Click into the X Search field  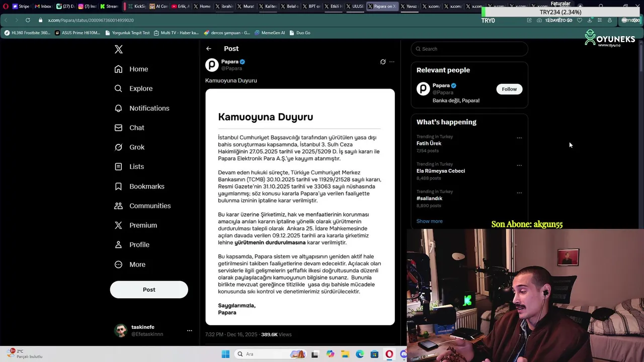(469, 49)
